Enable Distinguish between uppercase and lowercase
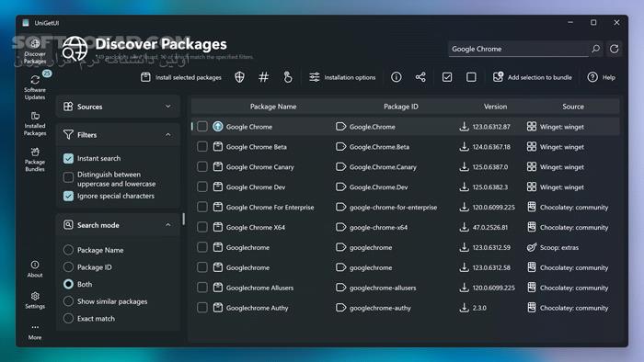 (69, 177)
